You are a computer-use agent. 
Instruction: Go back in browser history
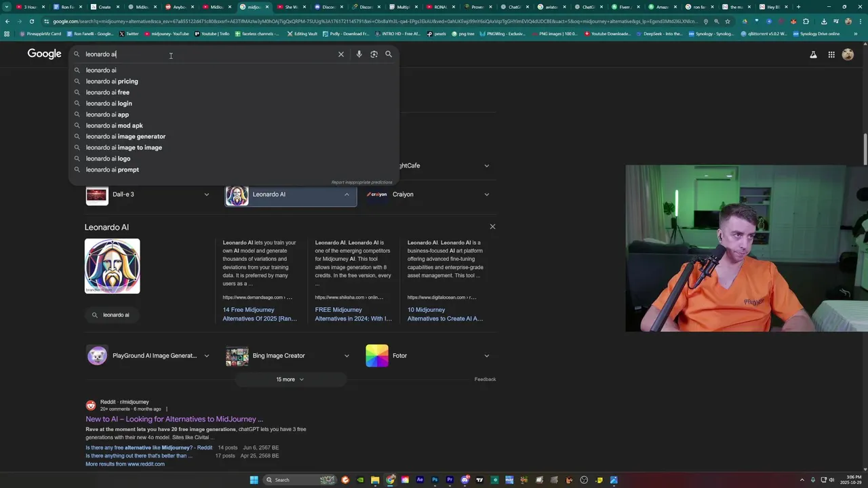[x=7, y=21]
